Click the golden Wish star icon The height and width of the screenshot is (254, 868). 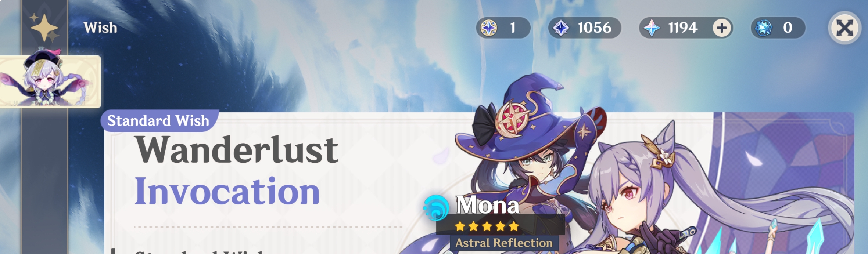pos(44,28)
